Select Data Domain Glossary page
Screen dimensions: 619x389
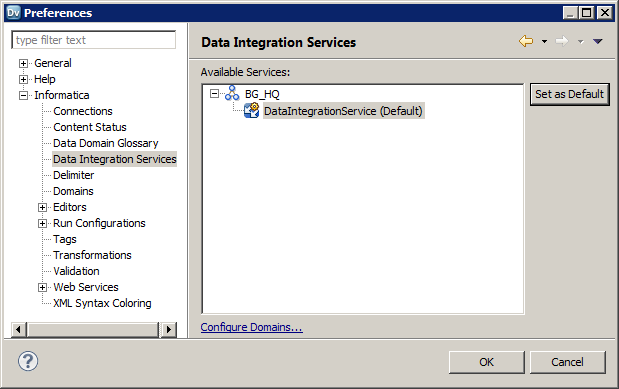coord(105,143)
